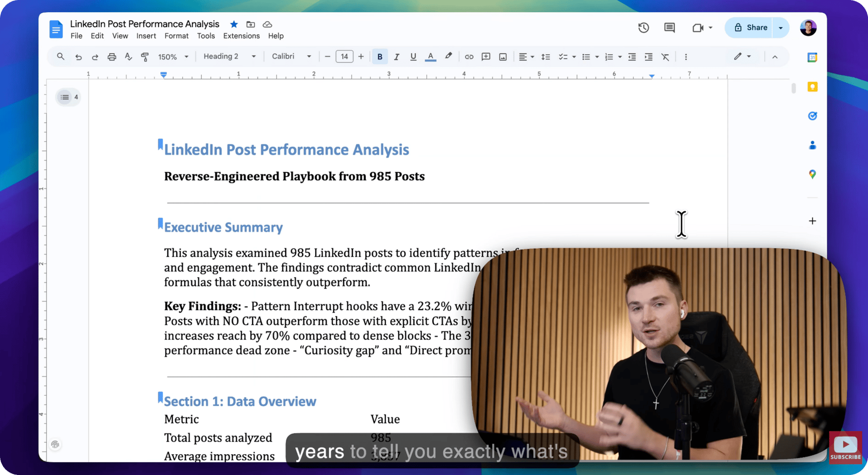Check the cloud save status icon
The height and width of the screenshot is (475, 868).
[267, 24]
